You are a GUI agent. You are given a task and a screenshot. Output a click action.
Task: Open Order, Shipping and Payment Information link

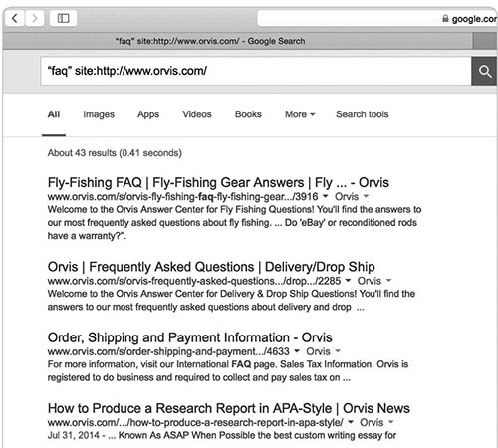point(189,337)
